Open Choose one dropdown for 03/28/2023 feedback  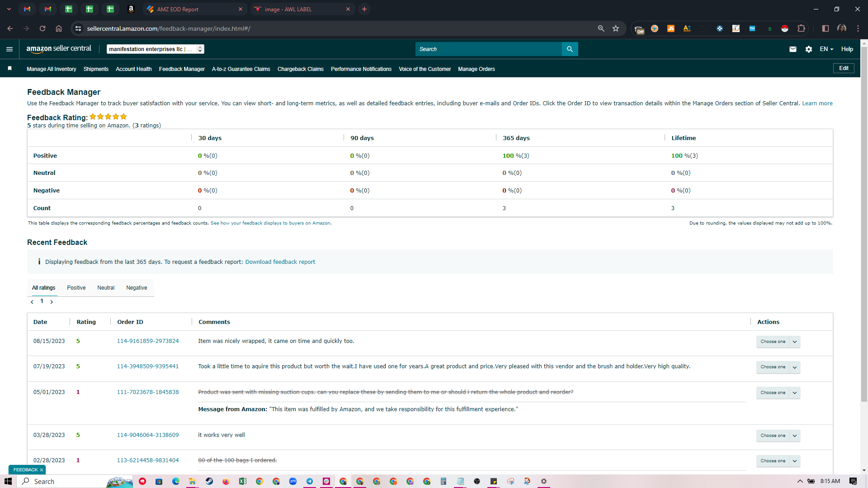click(778, 436)
